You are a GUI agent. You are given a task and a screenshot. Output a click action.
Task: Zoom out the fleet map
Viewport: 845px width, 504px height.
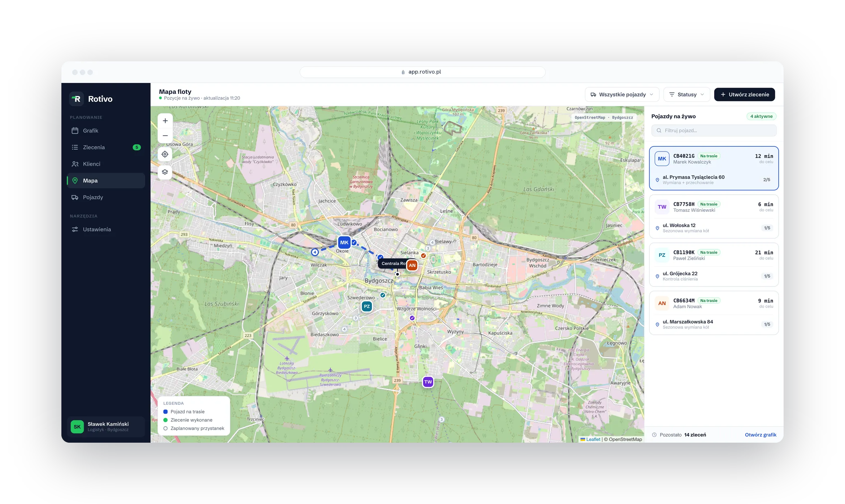tap(165, 136)
